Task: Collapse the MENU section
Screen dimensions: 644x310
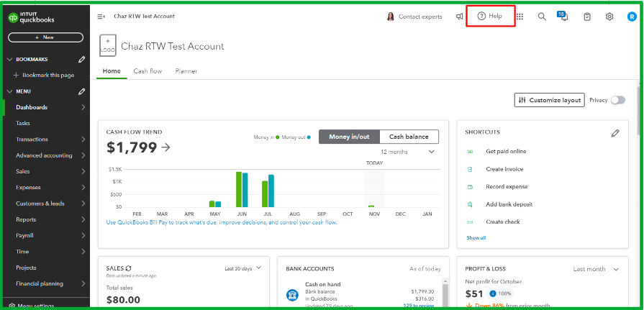Action: coord(10,91)
